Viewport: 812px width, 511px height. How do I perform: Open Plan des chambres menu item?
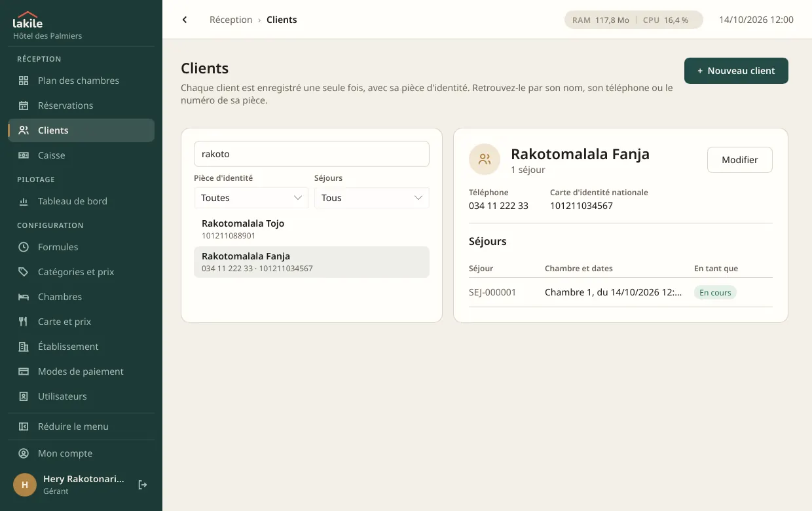[x=81, y=81]
